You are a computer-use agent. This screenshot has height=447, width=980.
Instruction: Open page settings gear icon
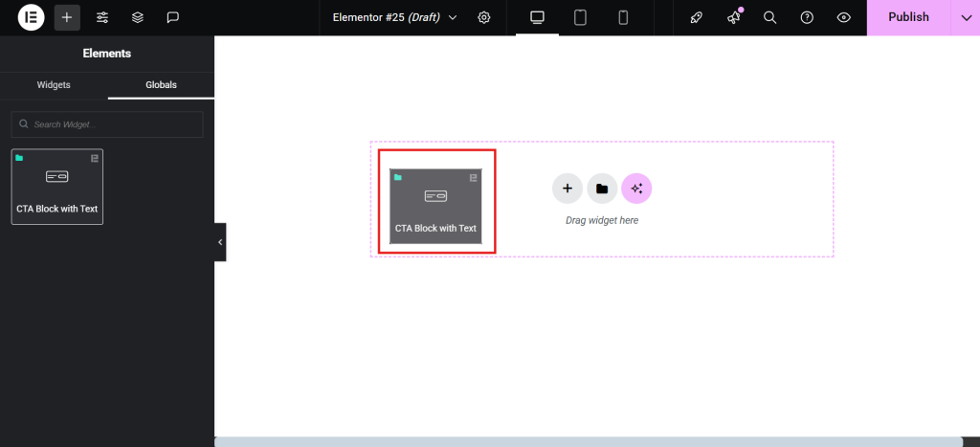[484, 17]
